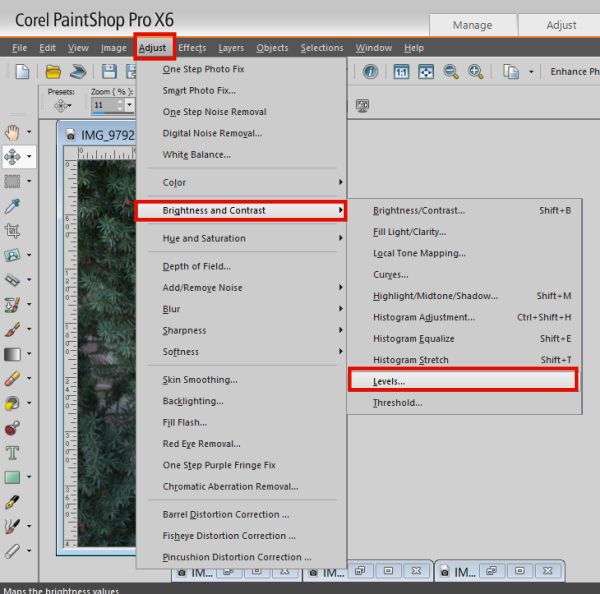Open the Presets dropdown
Screen dimensions: 600x594
click(63, 105)
